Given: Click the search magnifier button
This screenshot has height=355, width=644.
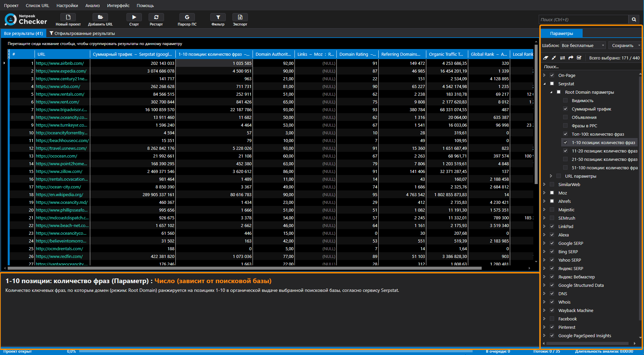Looking at the screenshot, I should 634,19.
